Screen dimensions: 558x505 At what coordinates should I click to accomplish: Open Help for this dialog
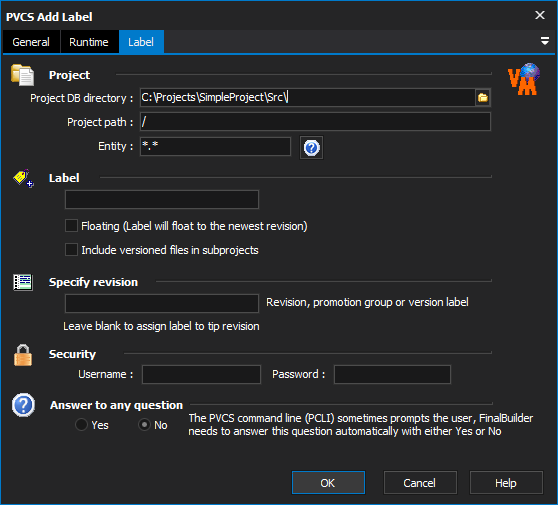(x=506, y=483)
